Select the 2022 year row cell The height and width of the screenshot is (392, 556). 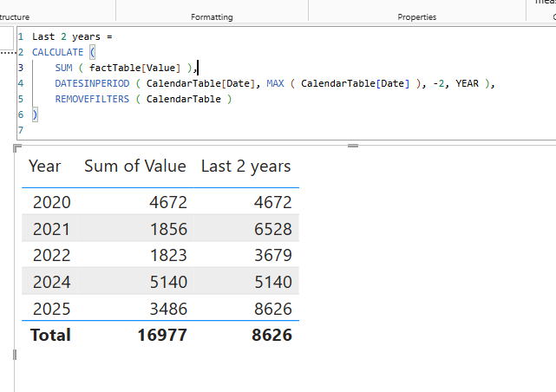[x=52, y=255]
